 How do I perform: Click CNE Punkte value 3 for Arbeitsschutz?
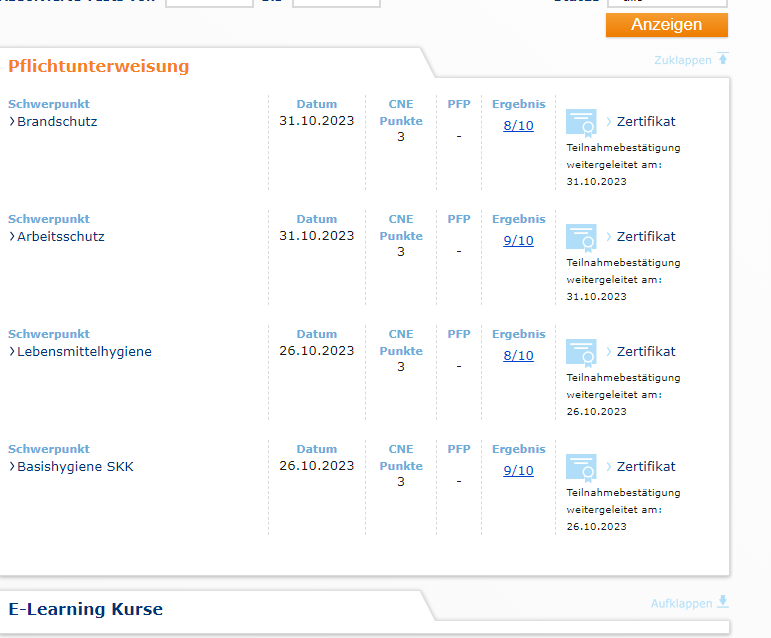tap(401, 252)
